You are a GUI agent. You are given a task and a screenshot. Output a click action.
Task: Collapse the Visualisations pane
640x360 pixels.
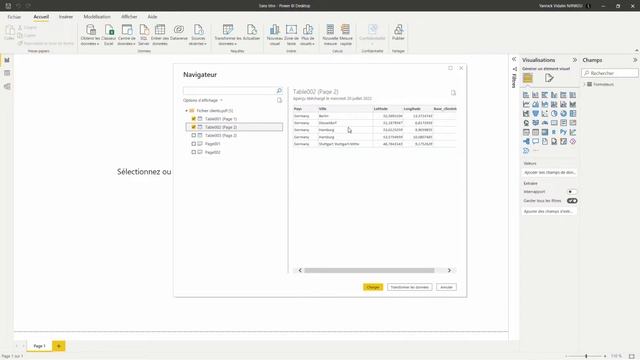(x=575, y=60)
